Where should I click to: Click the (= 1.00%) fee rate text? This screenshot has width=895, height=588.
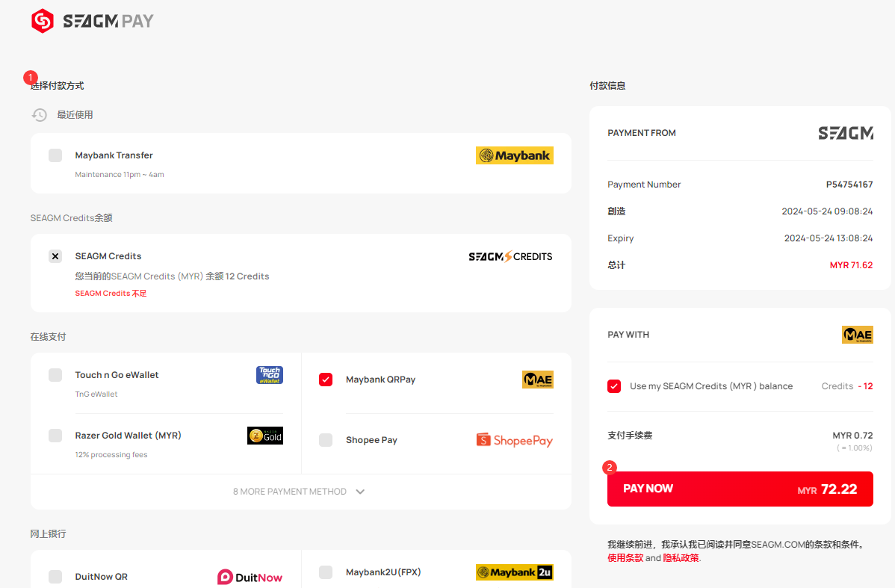tap(855, 448)
